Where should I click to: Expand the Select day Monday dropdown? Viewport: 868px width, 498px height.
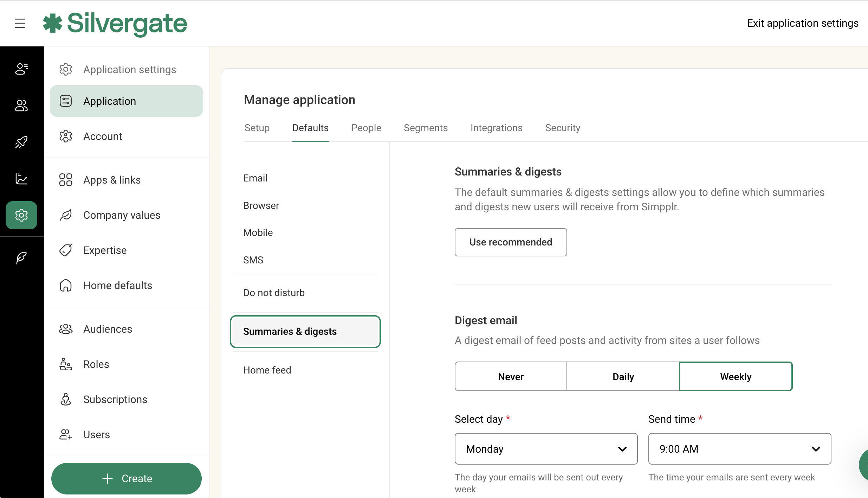click(546, 449)
